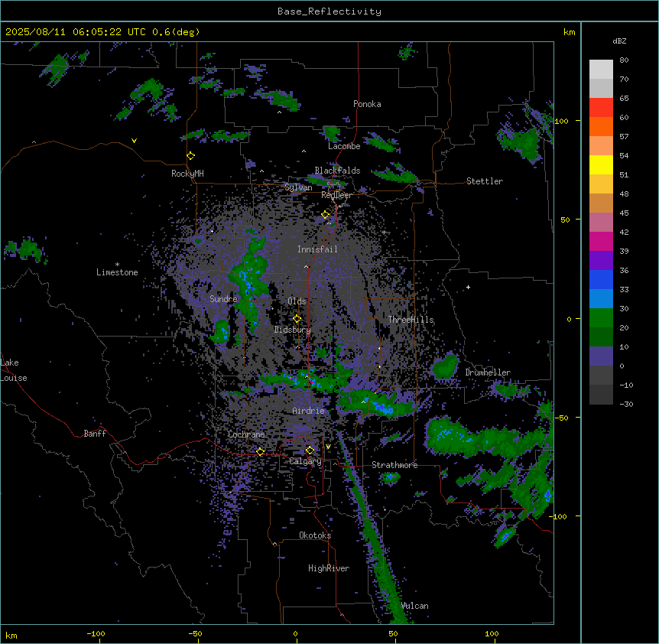Screen dimensions: 659x644
Task: Pick the orange 57-60 dBZ legend swatch
Action: 601,126
